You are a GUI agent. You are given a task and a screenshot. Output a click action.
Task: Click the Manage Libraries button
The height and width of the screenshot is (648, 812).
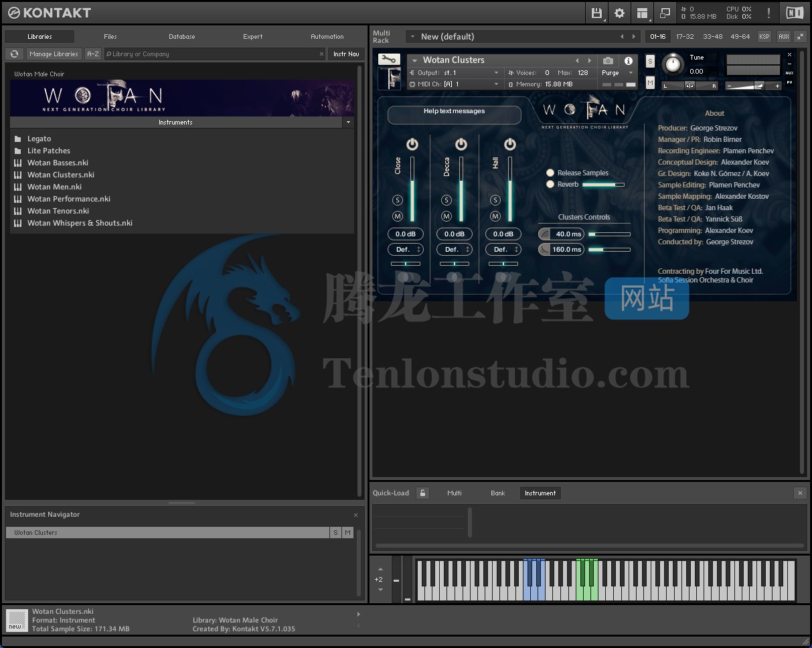54,54
